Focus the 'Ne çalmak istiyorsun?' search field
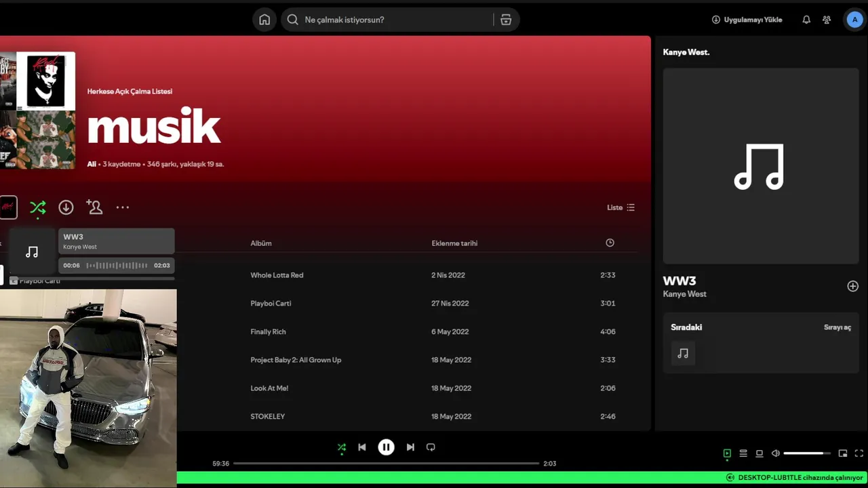The image size is (868, 488). 400,20
